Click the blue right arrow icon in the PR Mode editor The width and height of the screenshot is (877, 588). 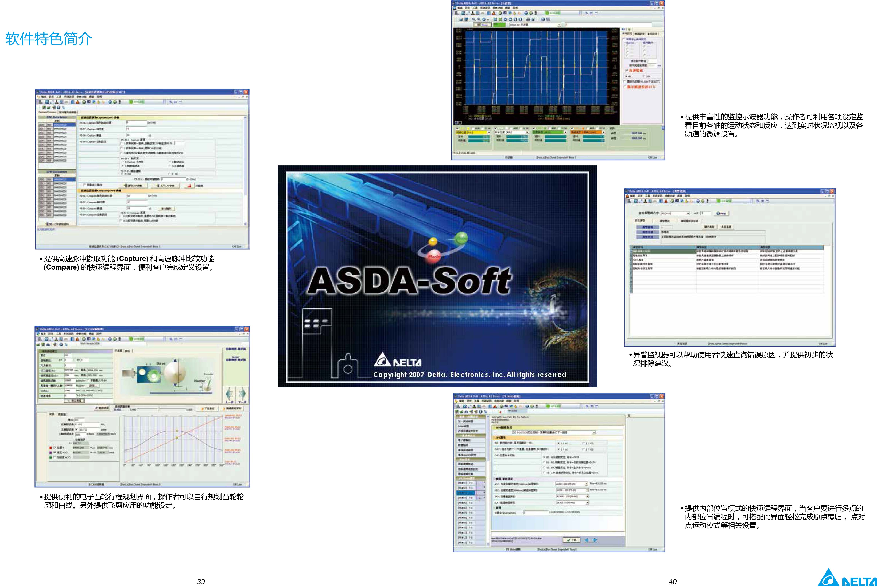pyautogui.click(x=595, y=540)
